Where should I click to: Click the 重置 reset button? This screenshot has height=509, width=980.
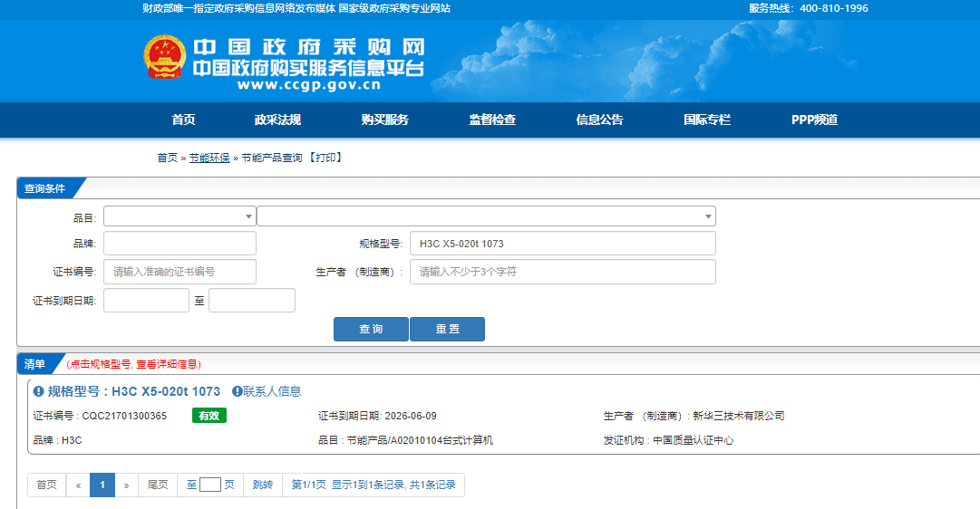point(448,329)
